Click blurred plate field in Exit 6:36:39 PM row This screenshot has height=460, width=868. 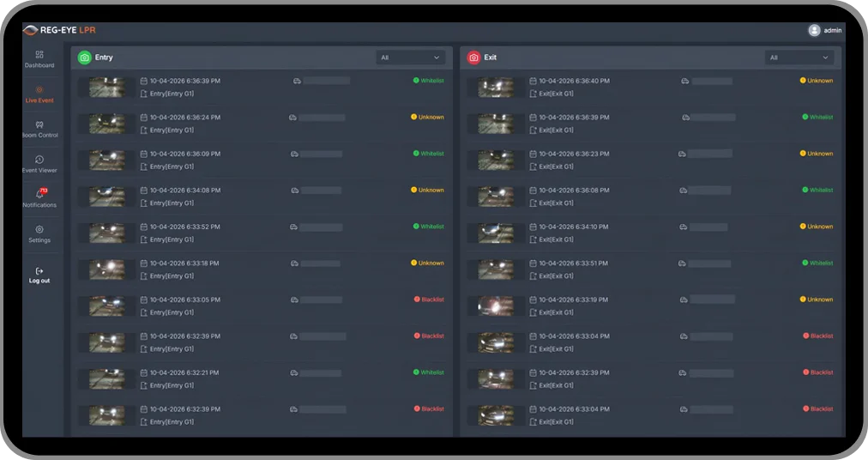(714, 118)
